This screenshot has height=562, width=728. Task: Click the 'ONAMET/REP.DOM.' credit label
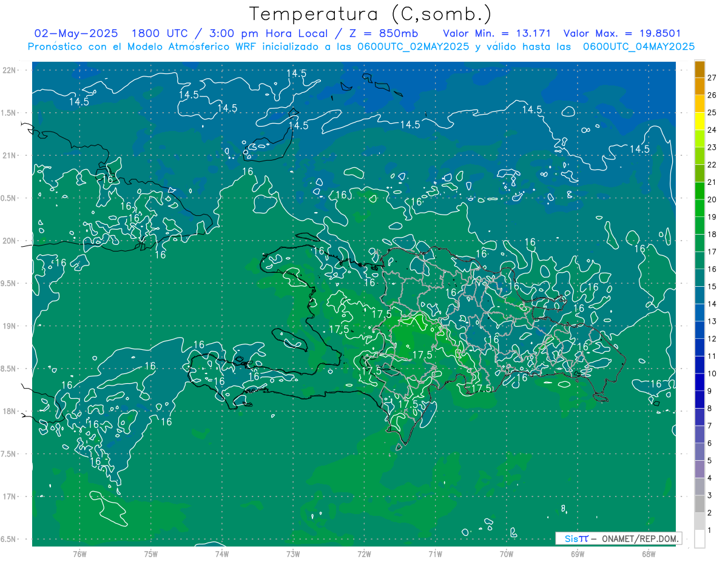click(x=641, y=538)
